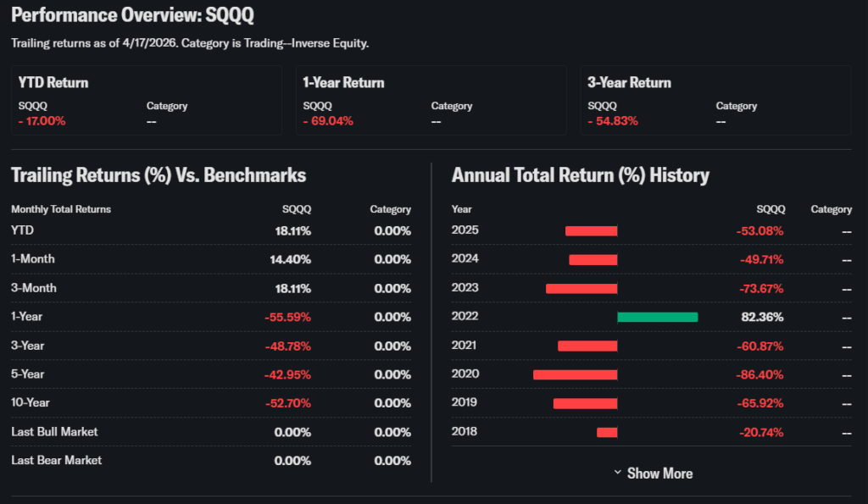The image size is (868, 504).
Task: Open the YTD Return summary card
Action: [x=146, y=100]
